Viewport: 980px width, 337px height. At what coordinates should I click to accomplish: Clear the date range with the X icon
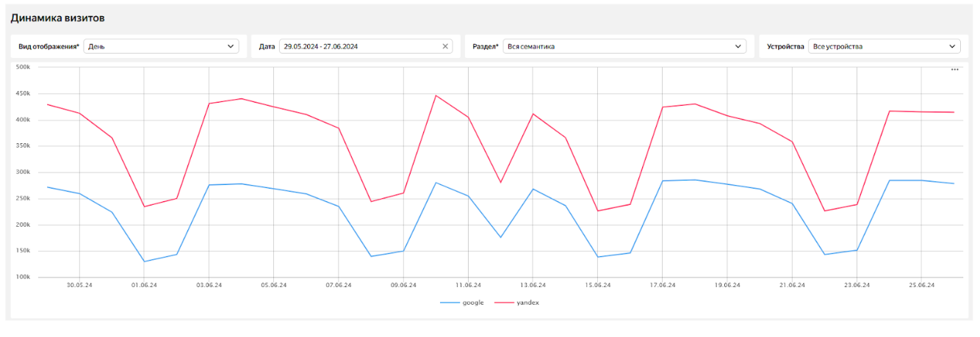(444, 46)
